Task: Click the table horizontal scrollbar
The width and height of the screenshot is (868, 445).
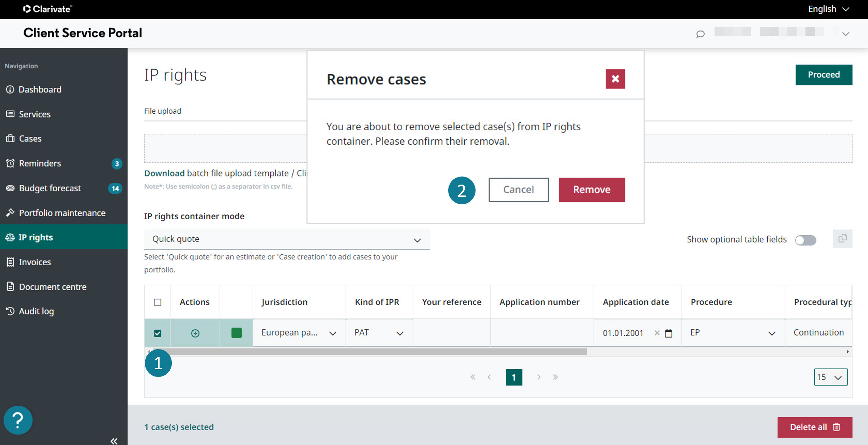Action: coord(370,352)
